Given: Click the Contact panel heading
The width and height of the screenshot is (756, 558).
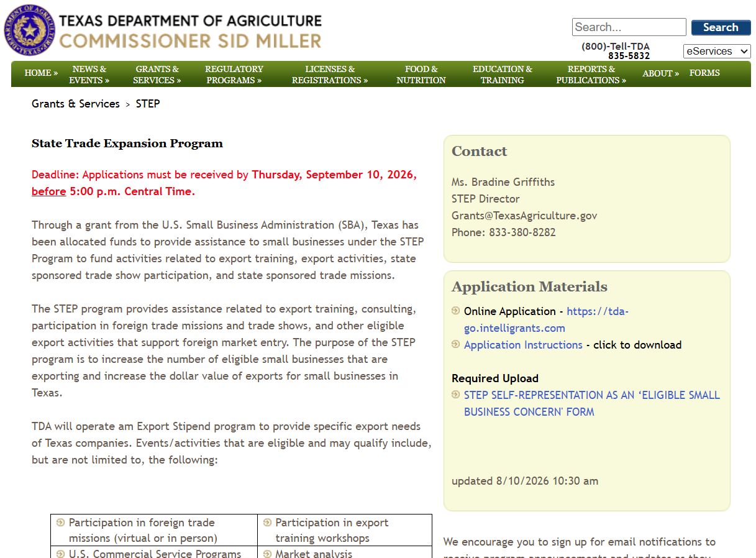Looking at the screenshot, I should point(479,151).
